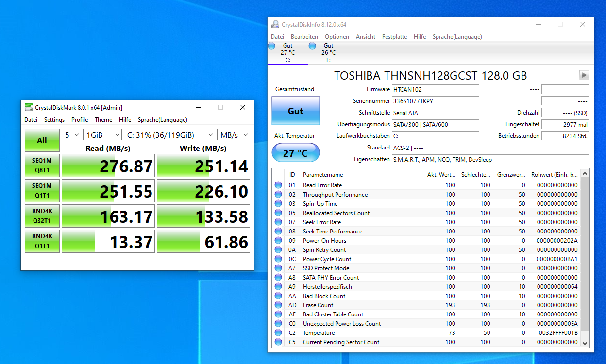Click status orb for Reallocated Sectors Count
Screen dimensions: 606x364
(278, 213)
